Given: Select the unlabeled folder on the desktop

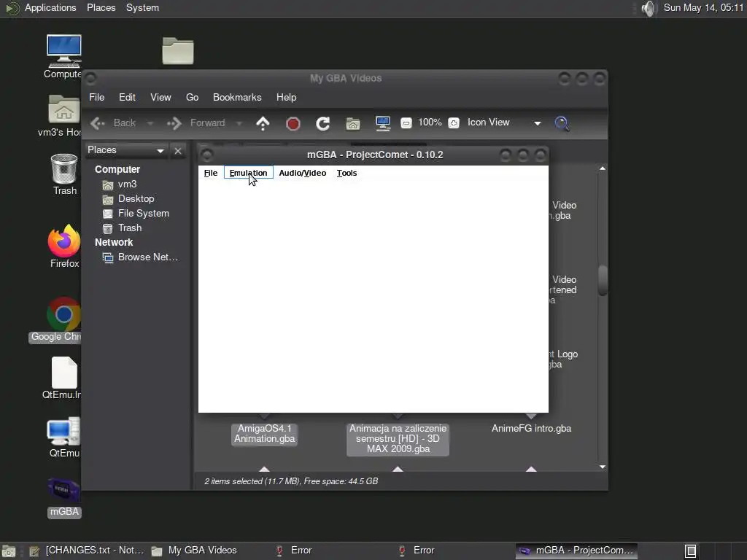Looking at the screenshot, I should [178, 50].
